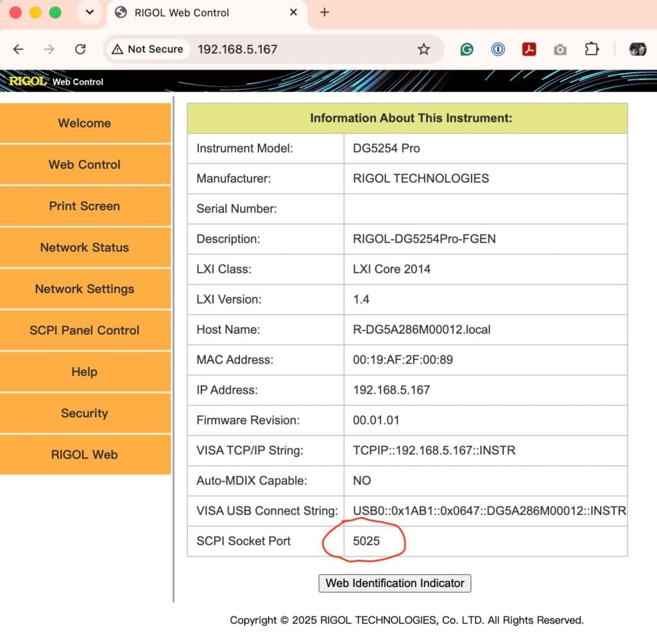Close the RIGOL Web Control tab
Viewport: 657px width, 644px height.
pyautogui.click(x=293, y=13)
